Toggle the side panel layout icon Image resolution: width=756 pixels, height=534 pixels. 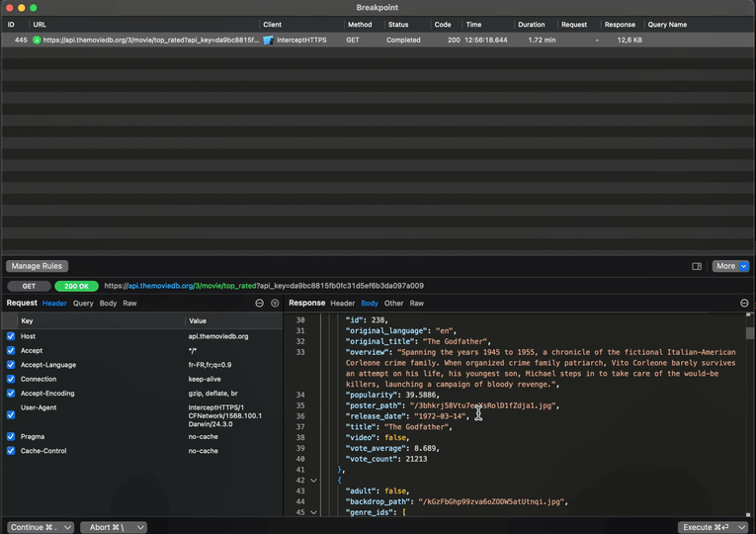697,266
